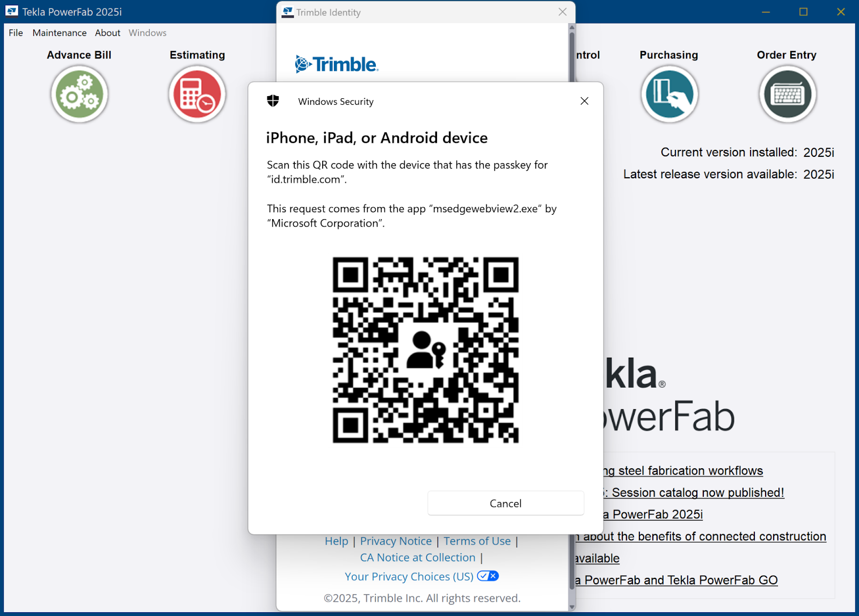
Task: Open the PowerFab 2025i news link
Action: (x=653, y=514)
